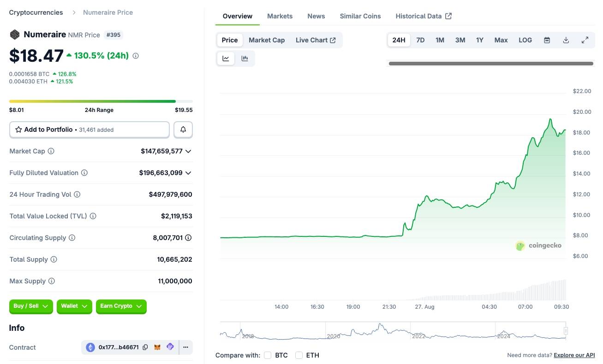
Task: Click the Numeraire coin logo icon
Action: click(x=15, y=35)
